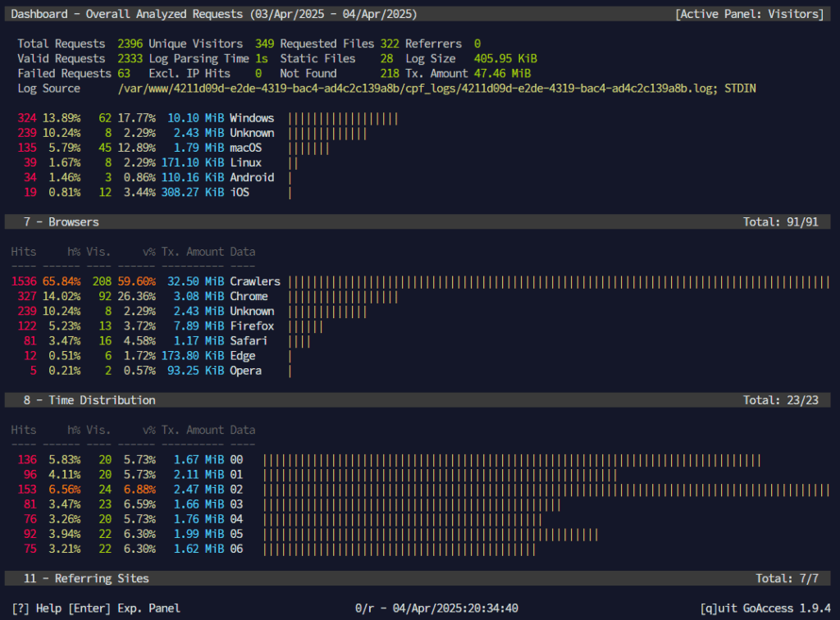Select the Browsers panel header
This screenshot has width=840, height=620.
click(62, 221)
